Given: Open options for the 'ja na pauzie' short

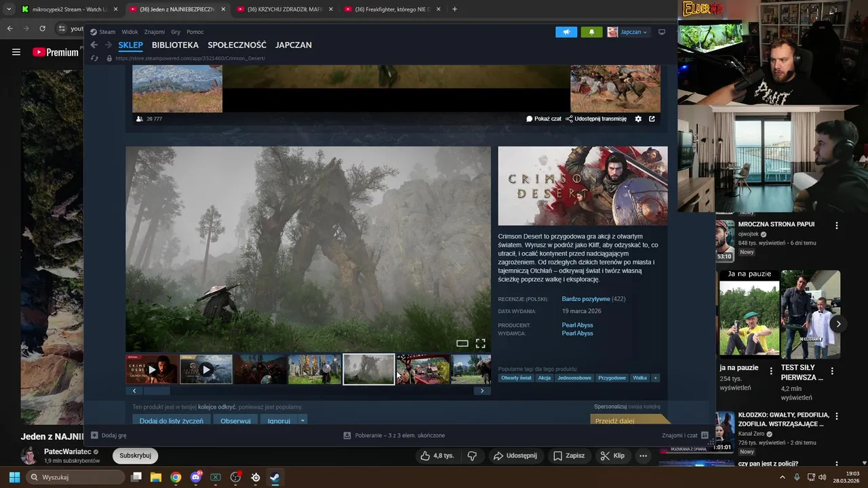Looking at the screenshot, I should coord(770,371).
